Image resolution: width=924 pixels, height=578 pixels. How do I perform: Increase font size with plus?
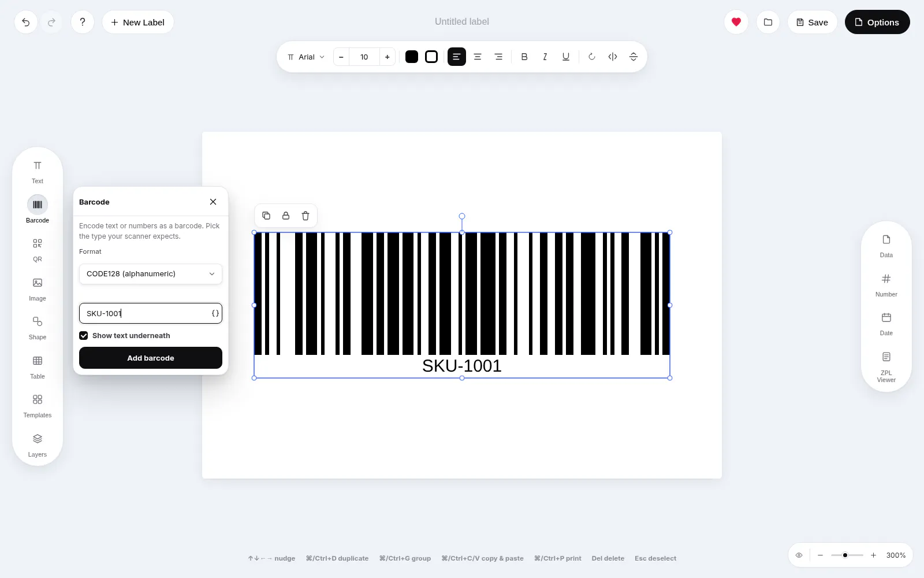[x=388, y=57]
